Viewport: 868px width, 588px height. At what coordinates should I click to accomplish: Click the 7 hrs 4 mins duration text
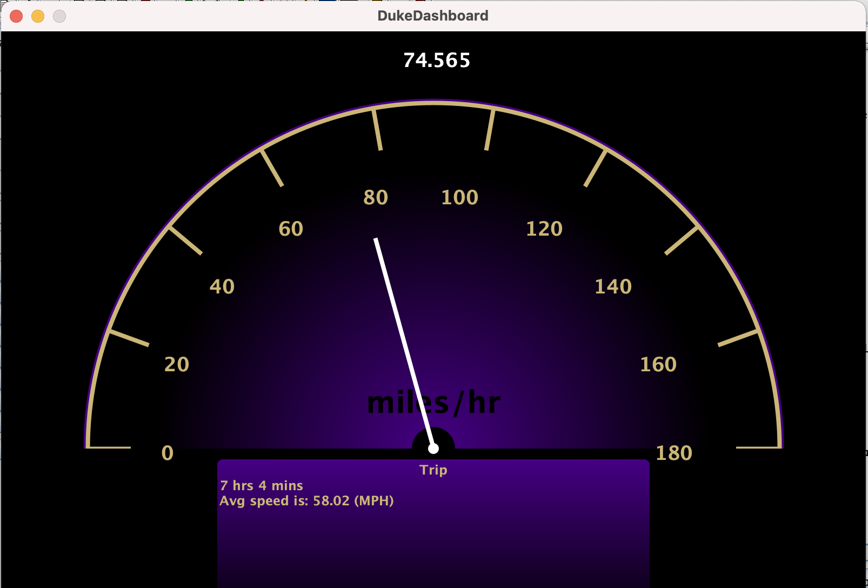[262, 486]
